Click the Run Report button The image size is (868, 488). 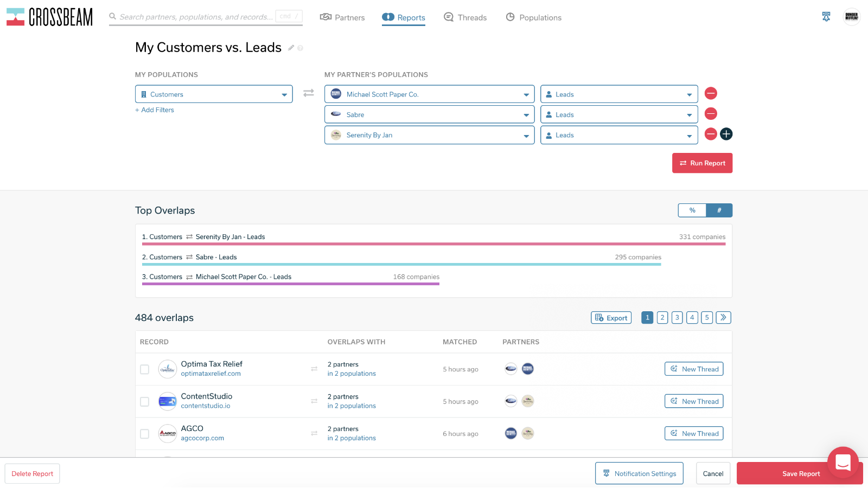click(703, 163)
